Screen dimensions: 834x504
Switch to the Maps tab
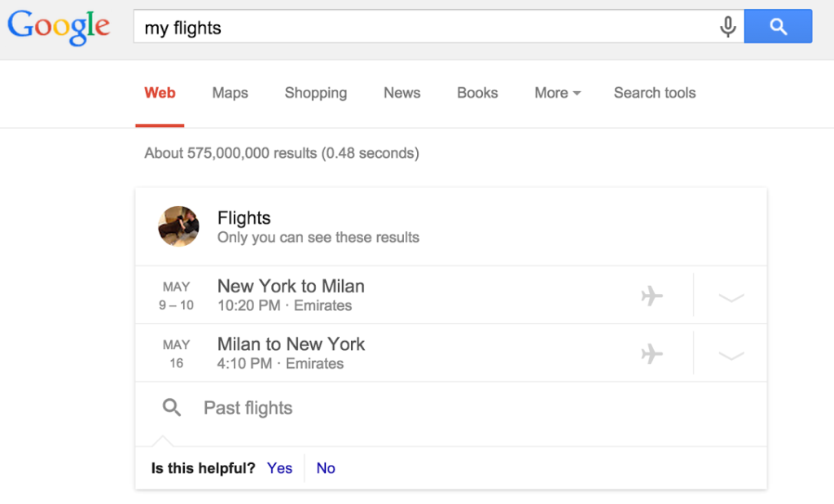click(x=230, y=93)
